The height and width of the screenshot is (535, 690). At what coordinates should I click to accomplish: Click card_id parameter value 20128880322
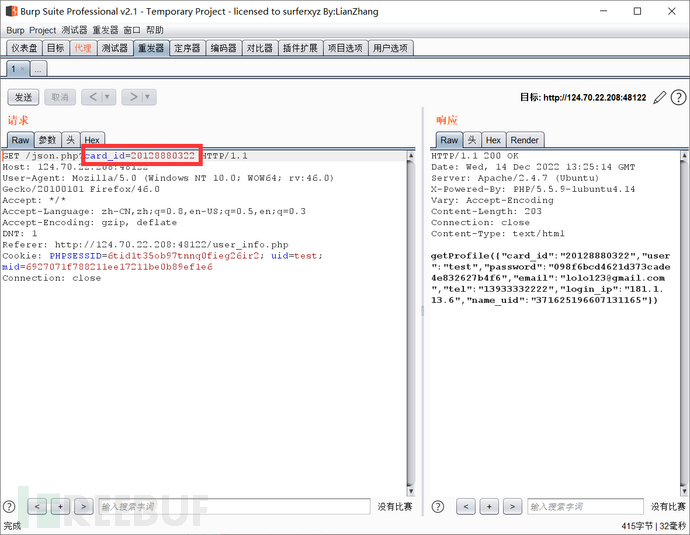(162, 156)
